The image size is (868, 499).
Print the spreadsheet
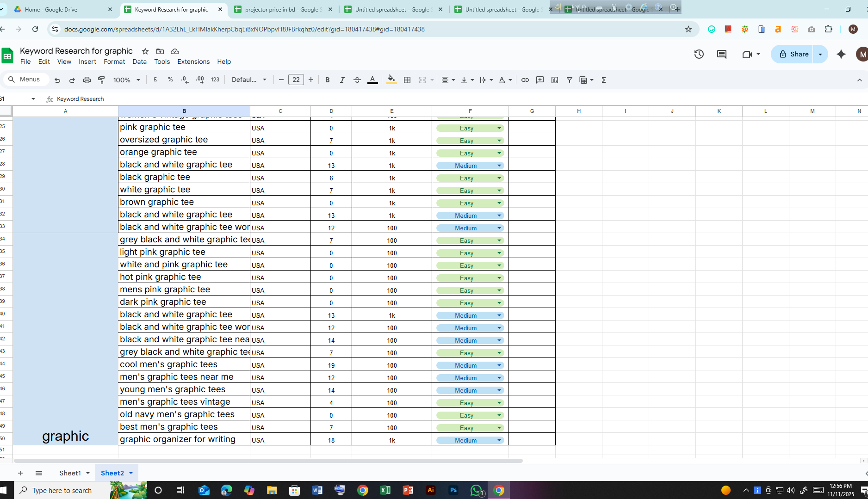tap(87, 80)
